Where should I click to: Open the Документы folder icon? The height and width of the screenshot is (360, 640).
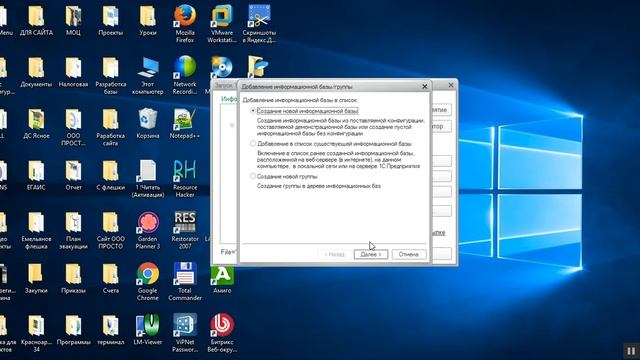point(36,68)
